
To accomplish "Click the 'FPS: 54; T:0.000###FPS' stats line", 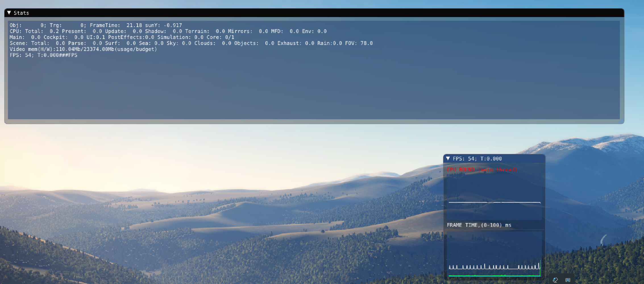I will pyautogui.click(x=43, y=55).
